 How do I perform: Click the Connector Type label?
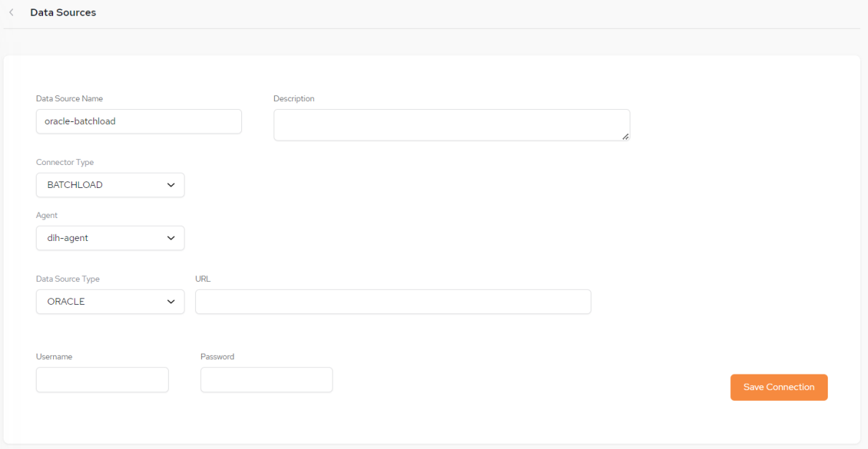click(65, 163)
